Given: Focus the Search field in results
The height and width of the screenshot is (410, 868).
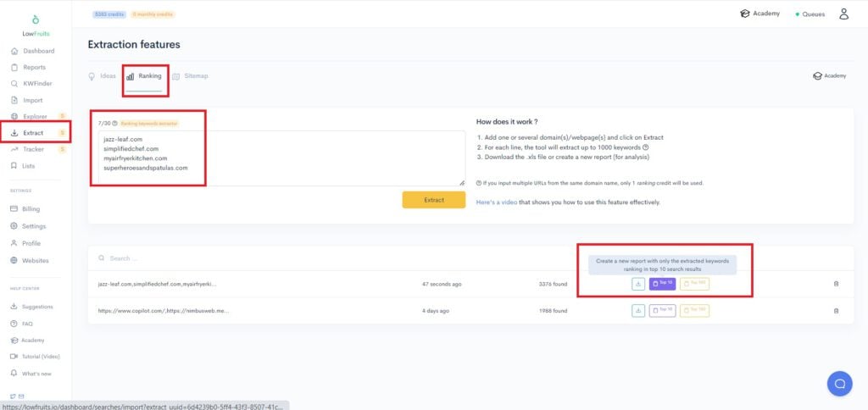Looking at the screenshot, I should pyautogui.click(x=254, y=258).
